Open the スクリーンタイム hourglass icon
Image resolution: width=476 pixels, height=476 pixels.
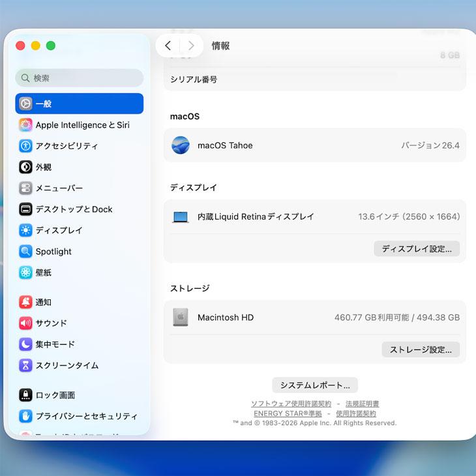[25, 365]
